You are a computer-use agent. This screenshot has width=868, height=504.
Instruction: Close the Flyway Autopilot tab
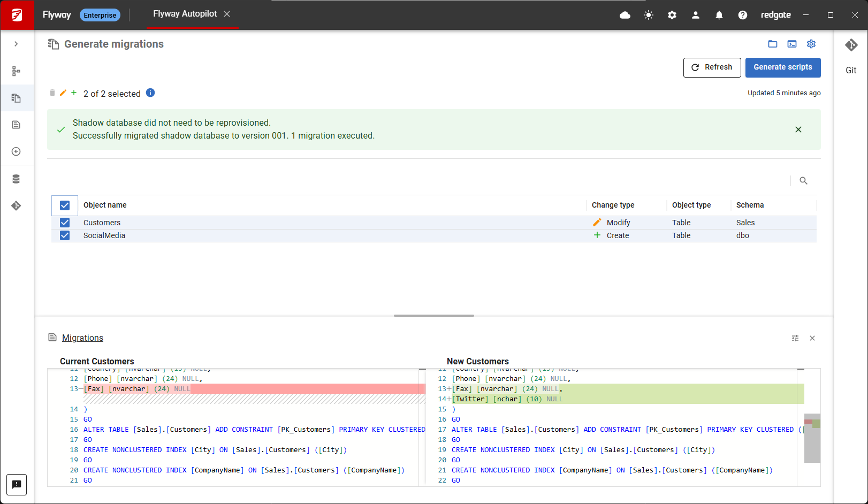pyautogui.click(x=227, y=14)
